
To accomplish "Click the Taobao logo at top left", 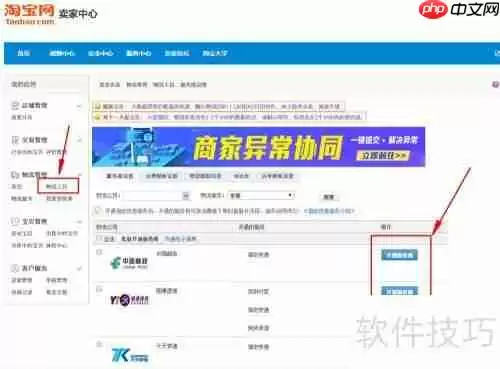I will click(x=29, y=15).
